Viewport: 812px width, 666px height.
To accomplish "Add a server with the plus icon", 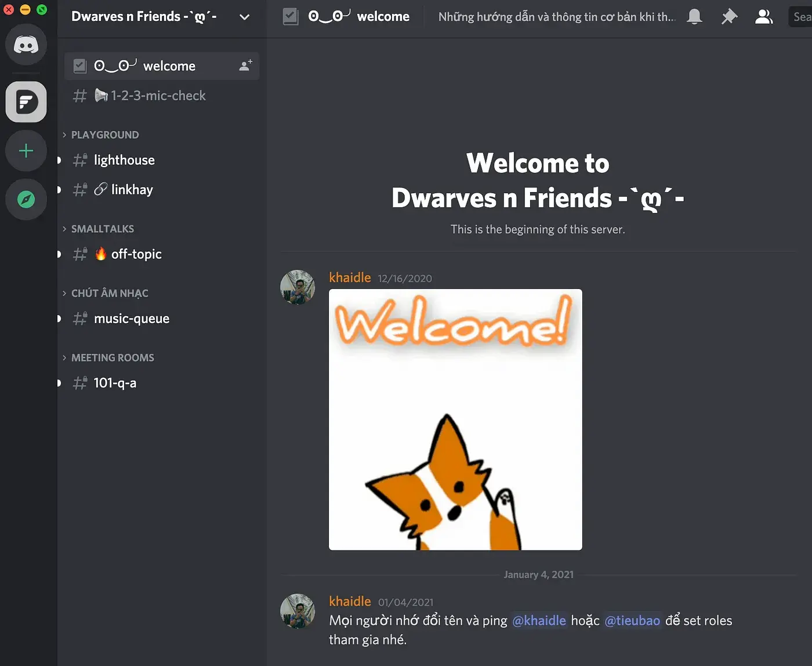I will (x=26, y=151).
